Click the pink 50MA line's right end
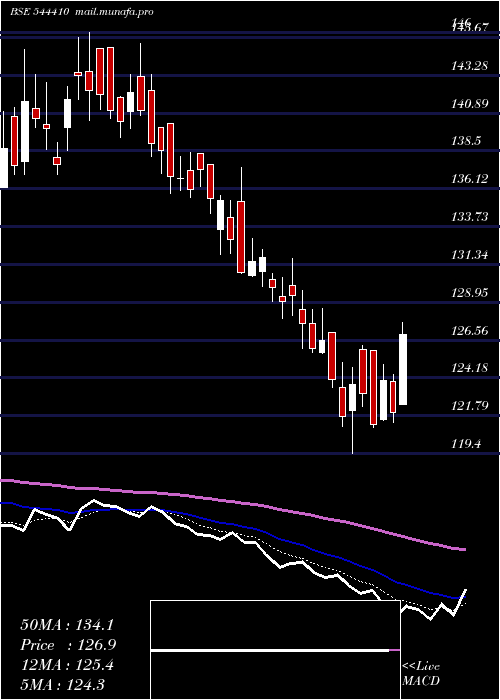Viewport: 500px width, 700px height. [464, 550]
